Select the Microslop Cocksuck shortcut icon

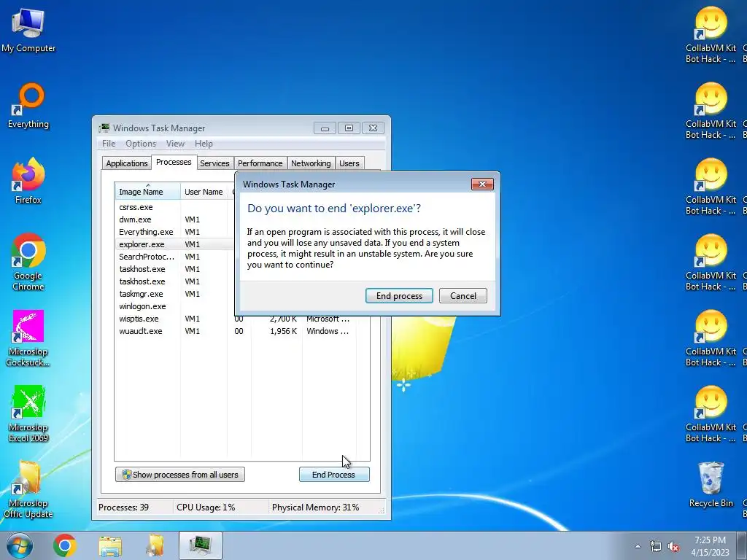tap(28, 338)
